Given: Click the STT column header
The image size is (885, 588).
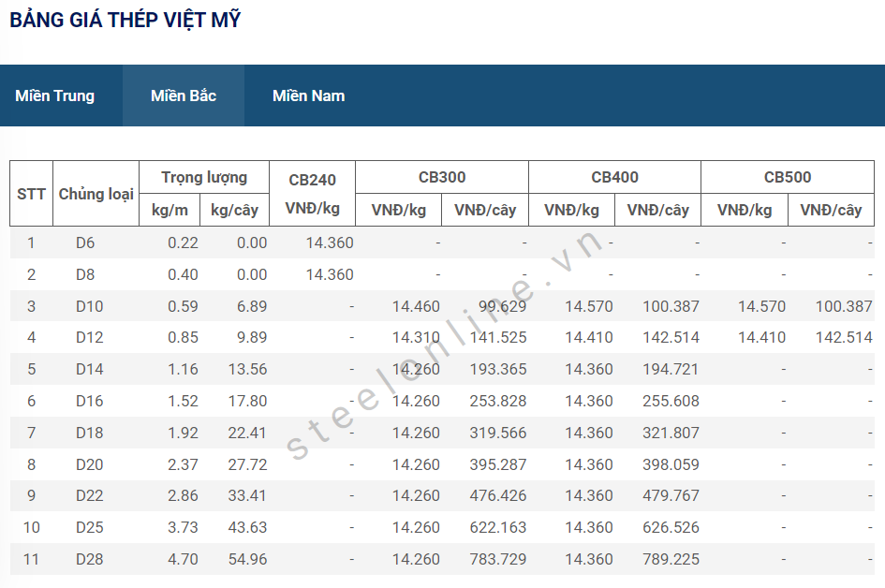Looking at the screenshot, I should click(x=31, y=194).
